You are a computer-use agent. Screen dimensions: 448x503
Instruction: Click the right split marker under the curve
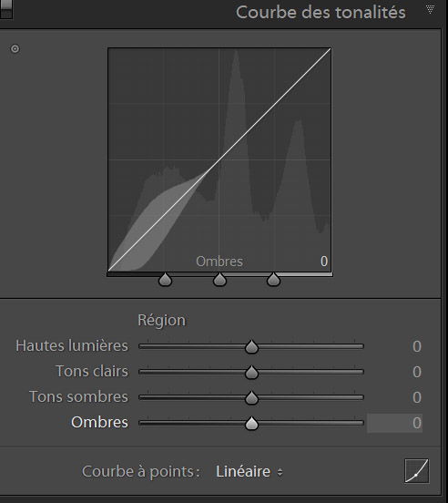coord(273,280)
